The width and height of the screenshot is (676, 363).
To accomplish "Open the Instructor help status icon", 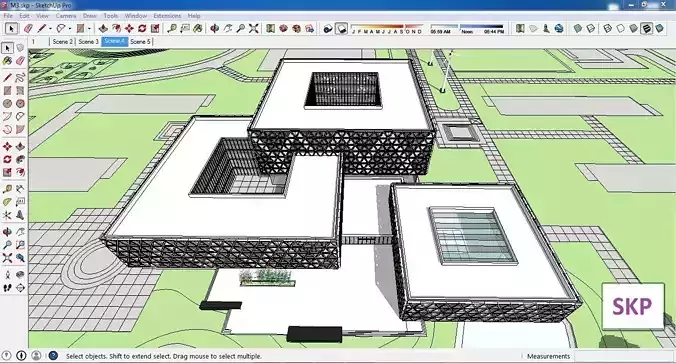I will 53,356.
